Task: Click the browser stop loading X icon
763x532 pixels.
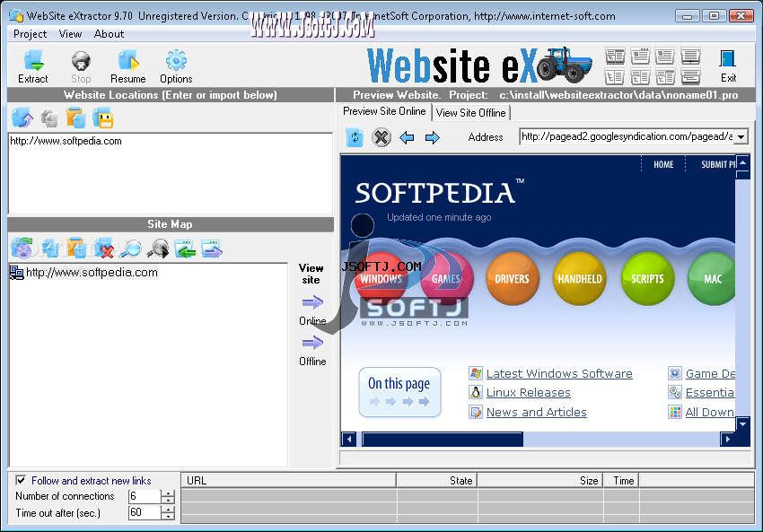Action: [x=381, y=137]
